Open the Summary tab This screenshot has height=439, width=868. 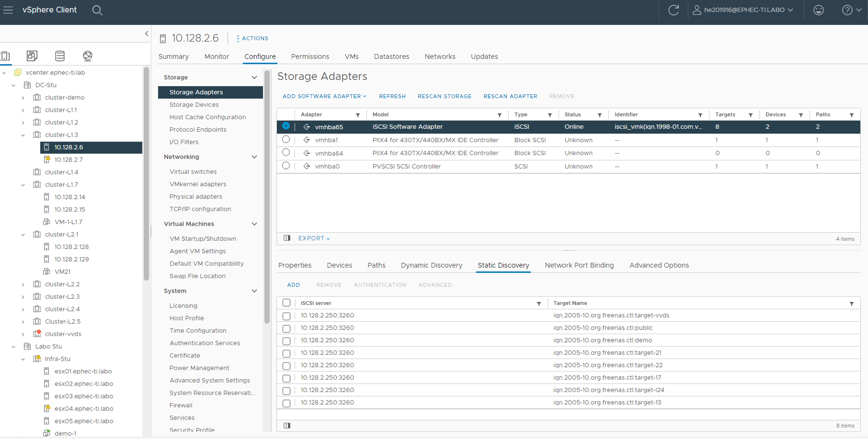(x=174, y=57)
